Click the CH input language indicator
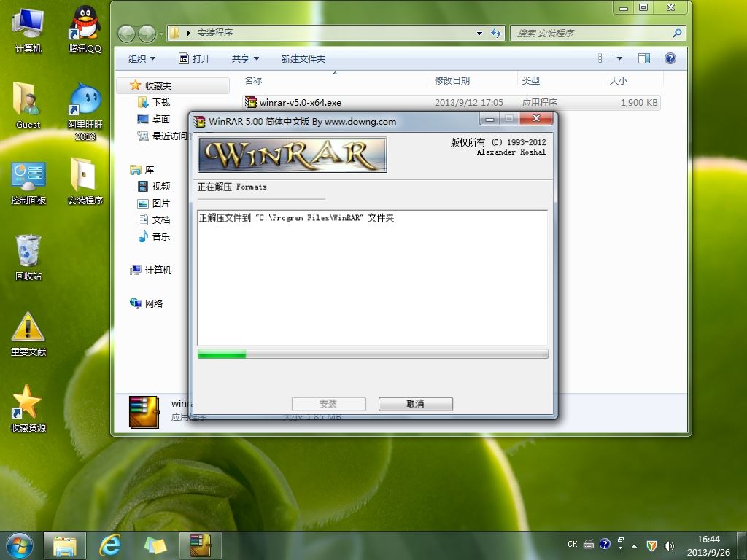 573,544
